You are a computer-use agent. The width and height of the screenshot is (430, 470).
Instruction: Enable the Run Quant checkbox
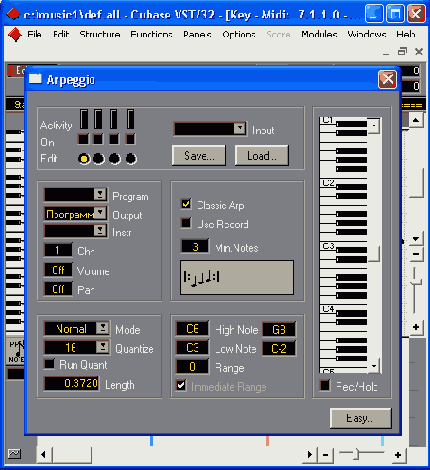click(49, 364)
